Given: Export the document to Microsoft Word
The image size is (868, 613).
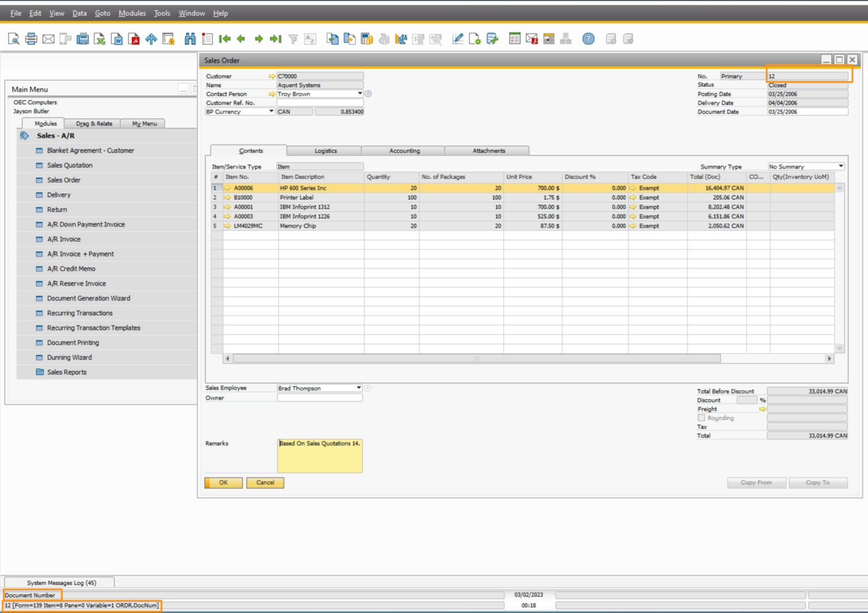Looking at the screenshot, I should [x=117, y=38].
